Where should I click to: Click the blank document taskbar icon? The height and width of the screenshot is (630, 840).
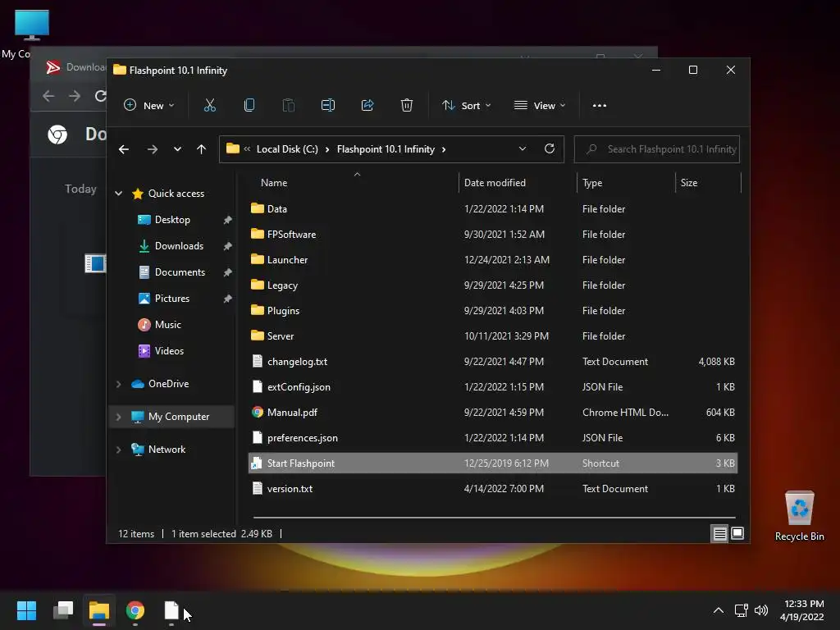click(x=171, y=610)
